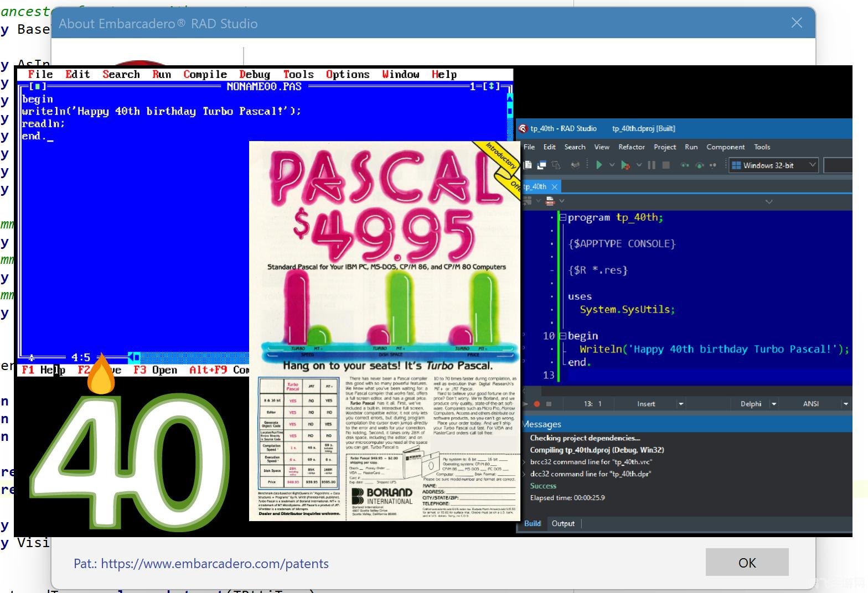868x593 pixels.
Task: Switch to the Output tab
Action: (563, 523)
